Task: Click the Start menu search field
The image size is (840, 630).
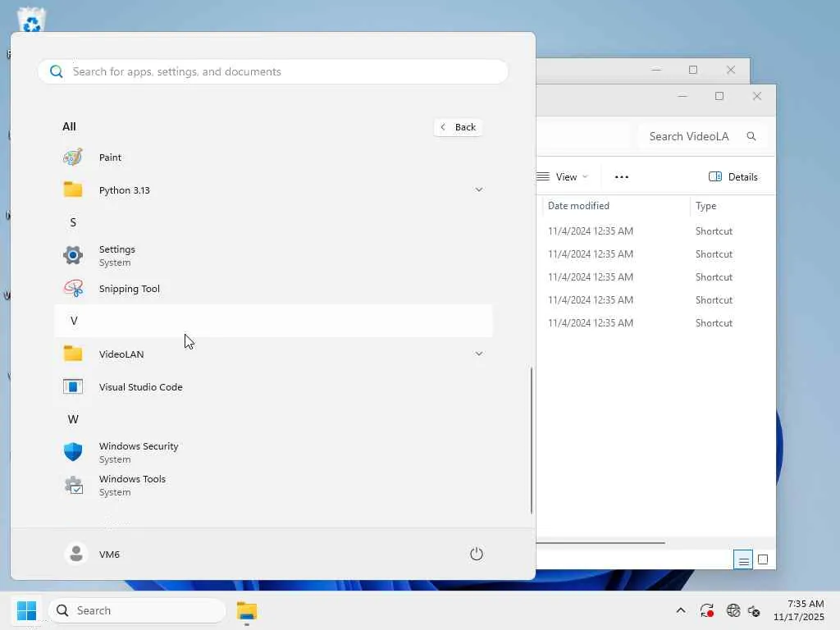Action: coord(273,71)
